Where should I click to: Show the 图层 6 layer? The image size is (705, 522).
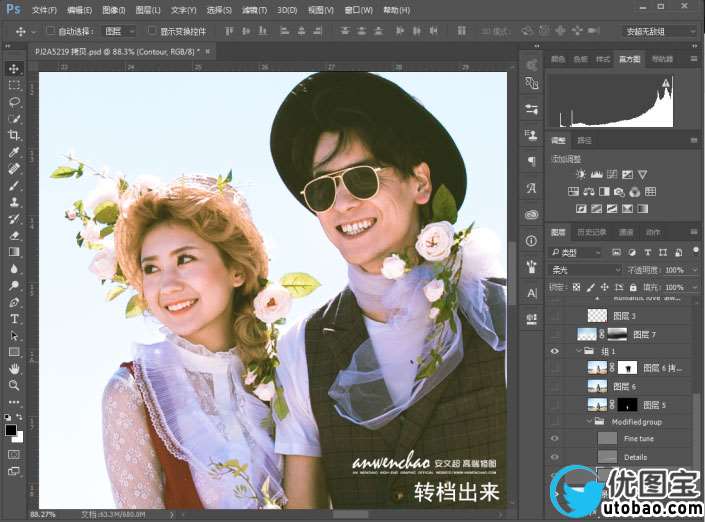click(x=555, y=386)
